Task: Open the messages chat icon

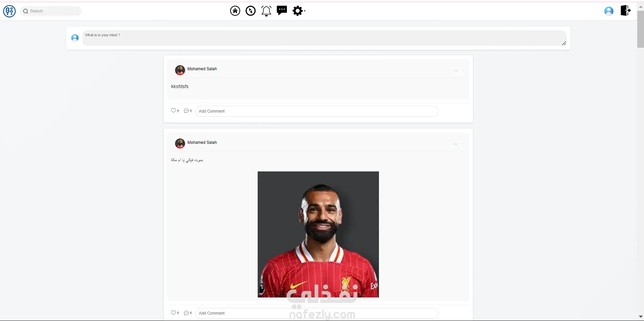Action: click(x=282, y=10)
